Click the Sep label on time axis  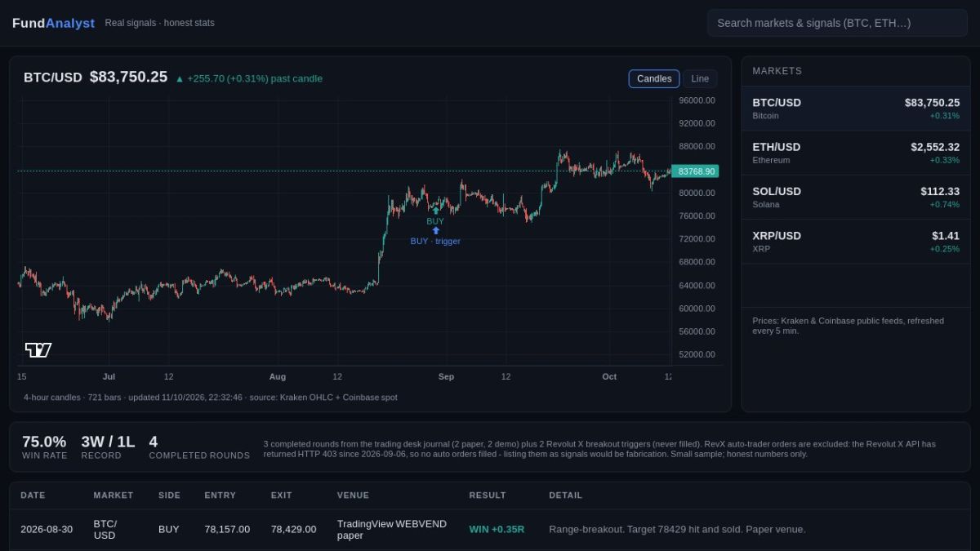tap(446, 376)
